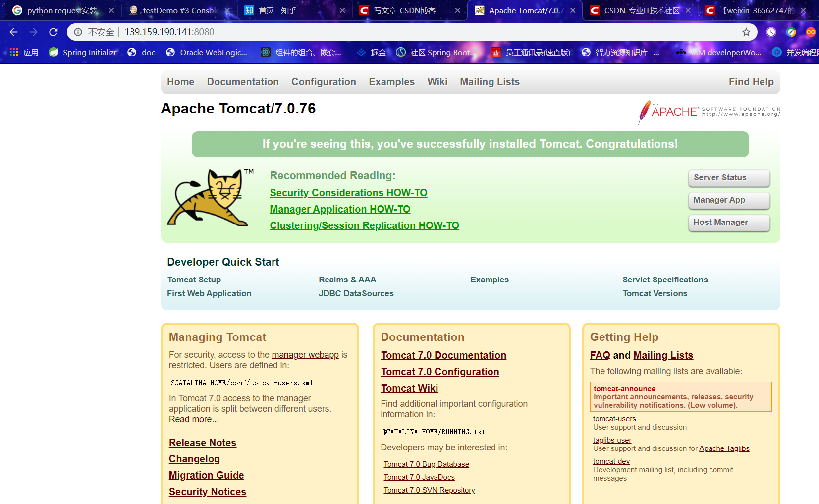Click the Read more... link
819x504 pixels.
point(194,419)
